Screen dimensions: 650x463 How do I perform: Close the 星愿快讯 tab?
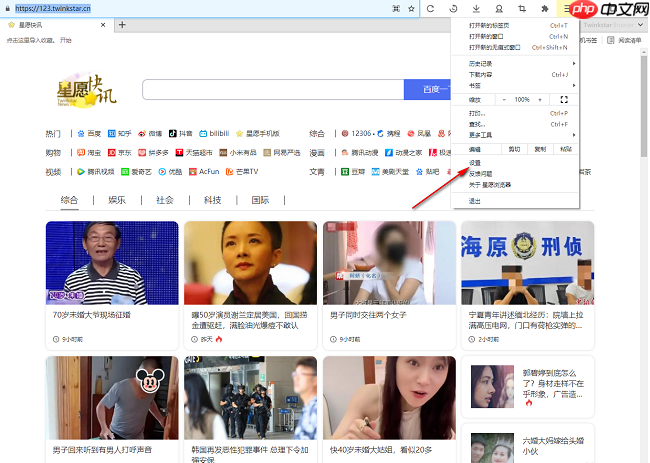click(x=103, y=25)
